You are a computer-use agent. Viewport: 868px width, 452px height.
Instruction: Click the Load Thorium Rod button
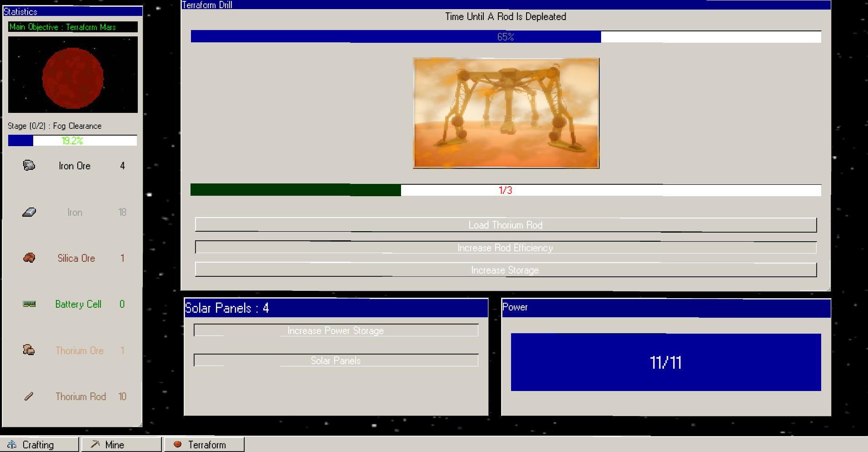pyautogui.click(x=506, y=225)
